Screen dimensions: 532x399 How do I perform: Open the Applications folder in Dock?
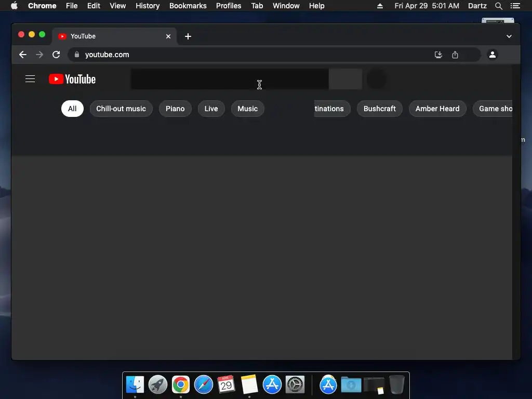tap(328, 384)
